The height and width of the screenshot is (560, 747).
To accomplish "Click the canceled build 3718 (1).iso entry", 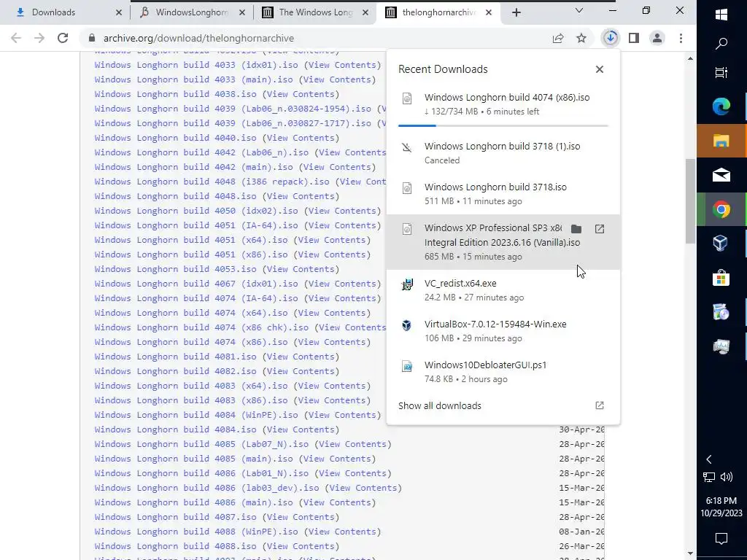I will (x=503, y=153).
